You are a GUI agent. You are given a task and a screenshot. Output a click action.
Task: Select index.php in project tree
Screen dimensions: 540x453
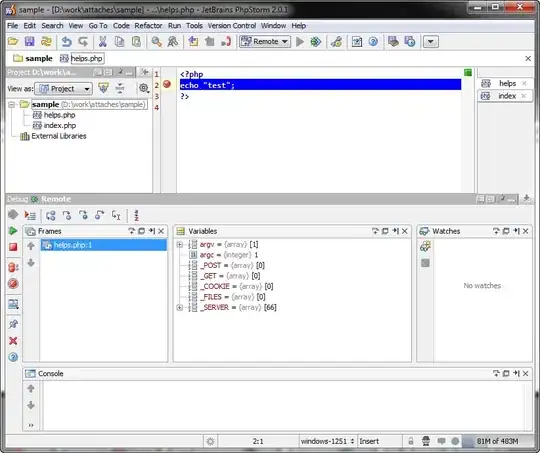tap(59, 125)
